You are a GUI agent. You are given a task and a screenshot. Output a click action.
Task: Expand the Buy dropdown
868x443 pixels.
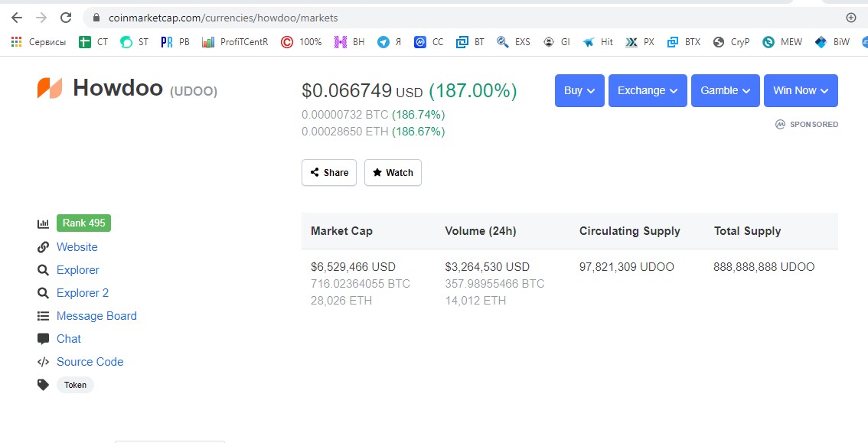(579, 91)
